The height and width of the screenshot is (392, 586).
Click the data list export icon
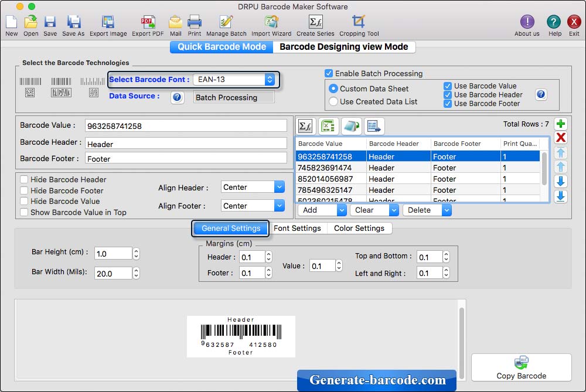point(374,127)
